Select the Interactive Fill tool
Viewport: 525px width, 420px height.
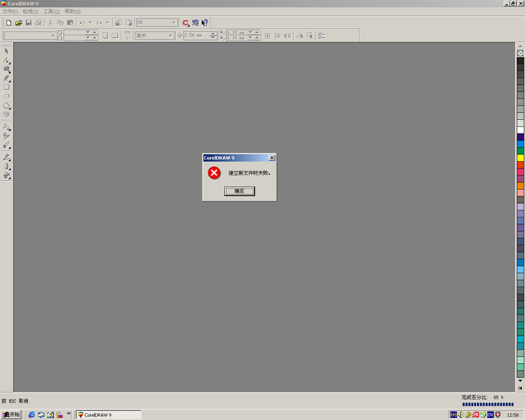coord(7,127)
